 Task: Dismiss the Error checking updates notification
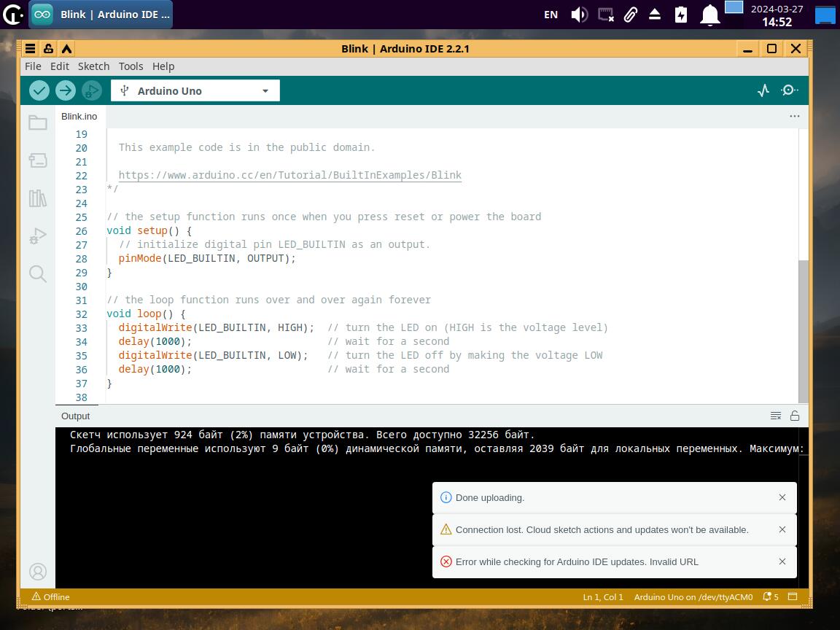coord(782,562)
